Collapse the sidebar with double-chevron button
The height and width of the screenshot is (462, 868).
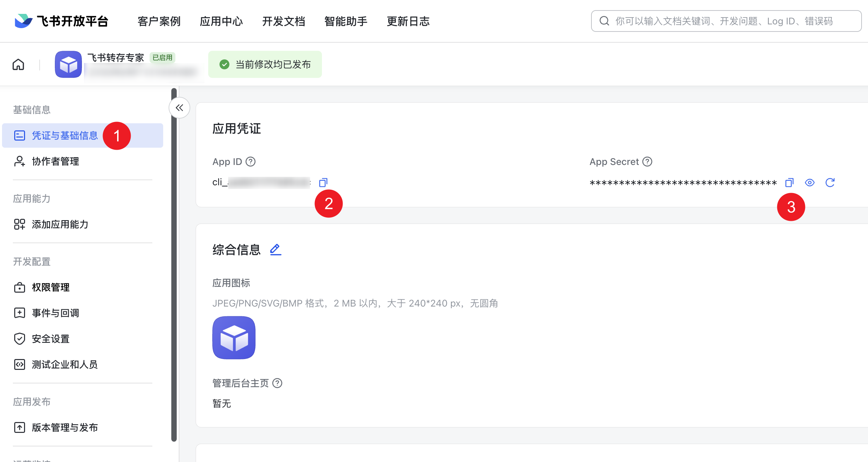[179, 108]
